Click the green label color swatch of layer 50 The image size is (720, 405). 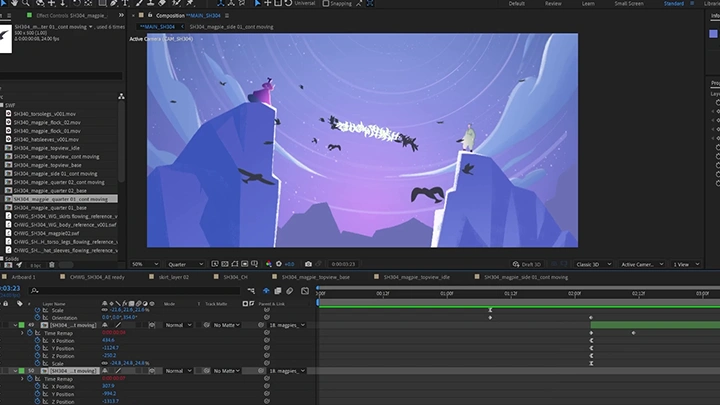(22, 371)
